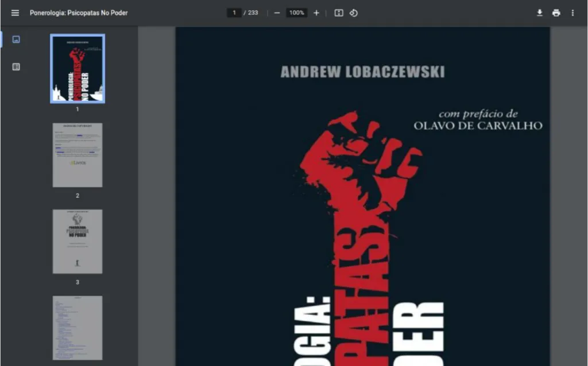The image size is (588, 366).
Task: Jump to the page 3 thumbnail
Action: [78, 242]
